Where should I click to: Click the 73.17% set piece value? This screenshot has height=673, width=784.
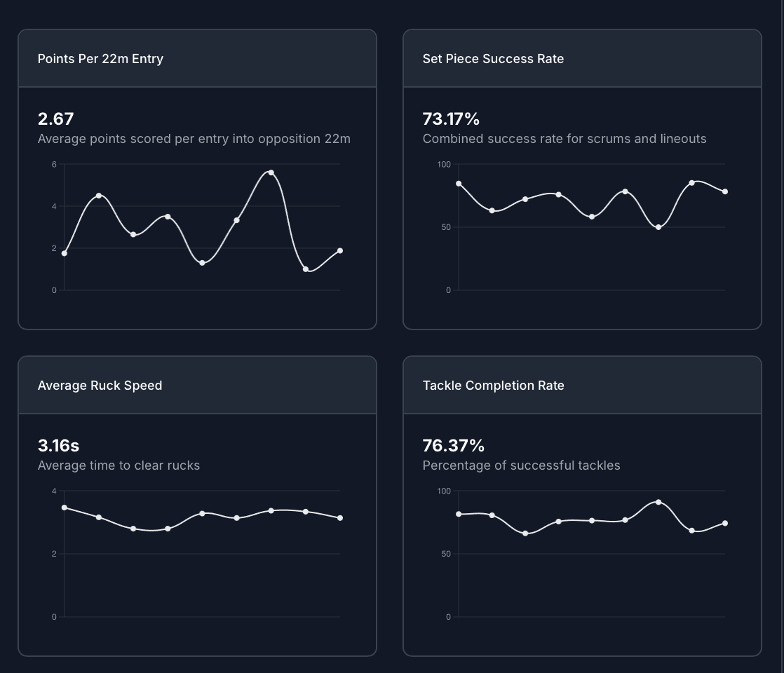(x=451, y=119)
